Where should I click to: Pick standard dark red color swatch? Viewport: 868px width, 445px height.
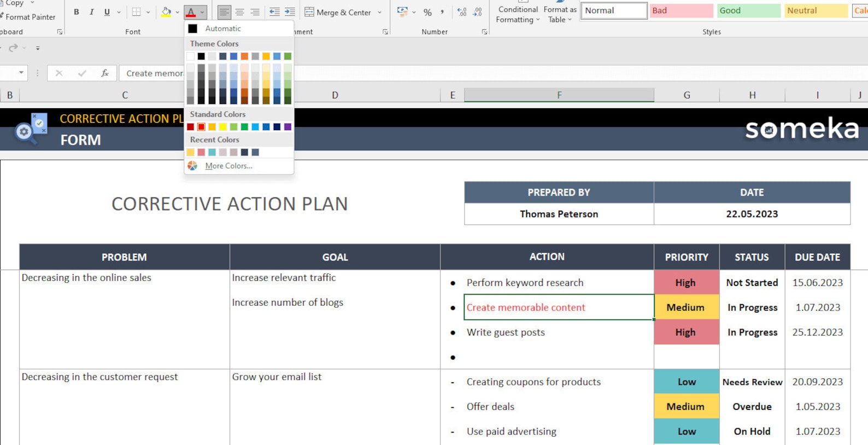pos(190,127)
